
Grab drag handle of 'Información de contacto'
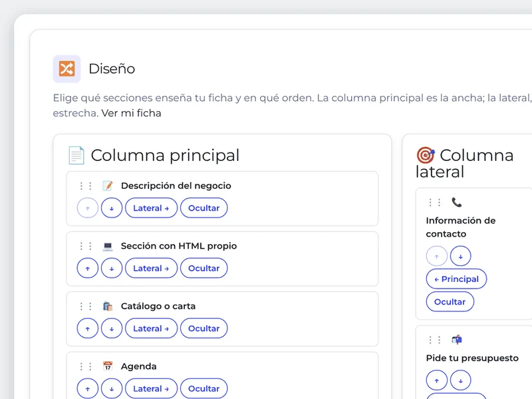435,203
